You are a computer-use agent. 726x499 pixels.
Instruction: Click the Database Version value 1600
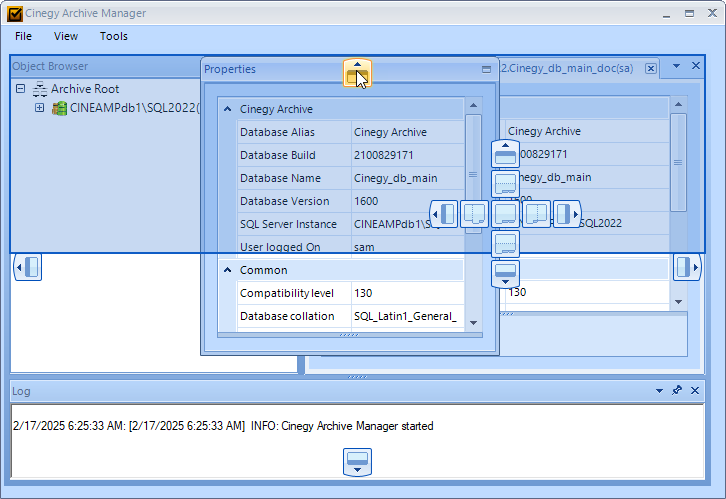point(366,201)
